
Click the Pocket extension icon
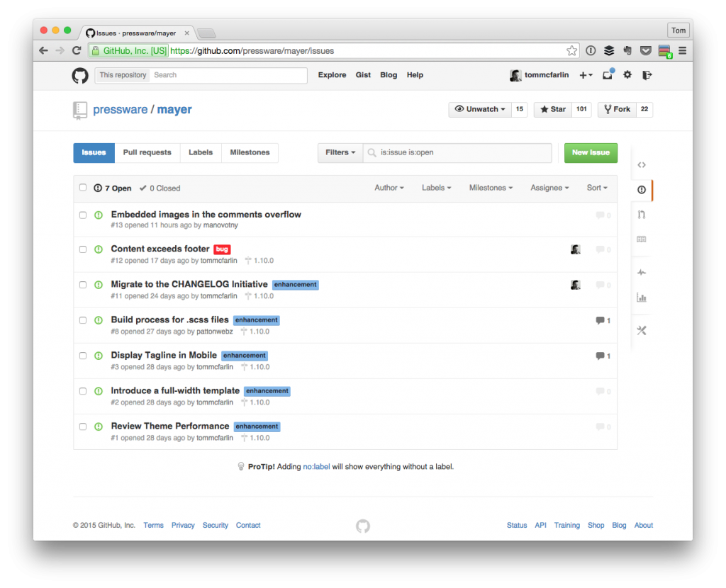645,51
